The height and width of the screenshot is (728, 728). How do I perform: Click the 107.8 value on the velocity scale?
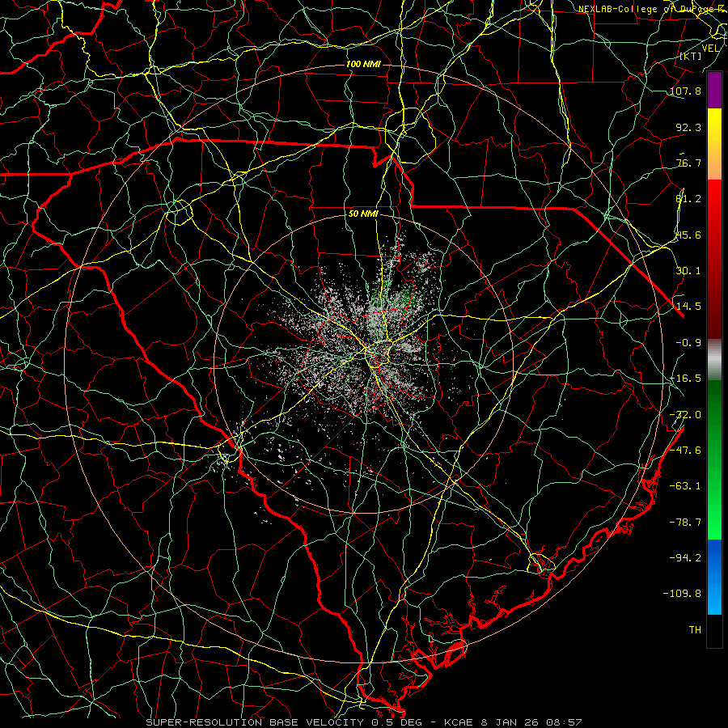(685, 91)
